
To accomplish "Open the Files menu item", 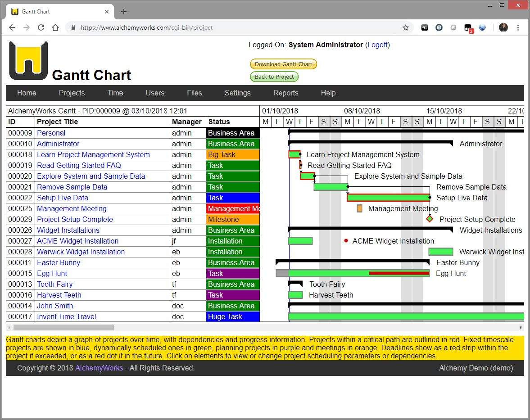I will [x=195, y=93].
